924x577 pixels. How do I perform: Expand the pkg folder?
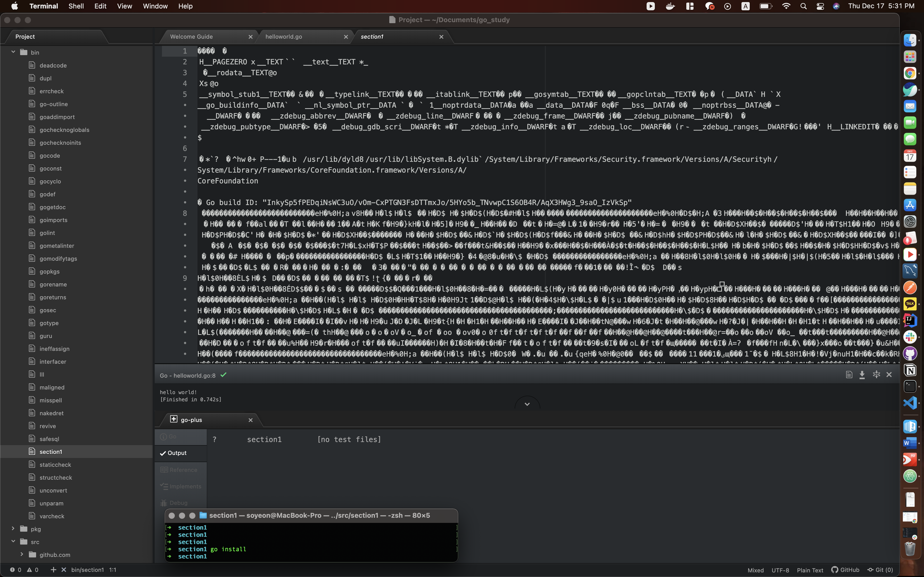click(x=13, y=529)
